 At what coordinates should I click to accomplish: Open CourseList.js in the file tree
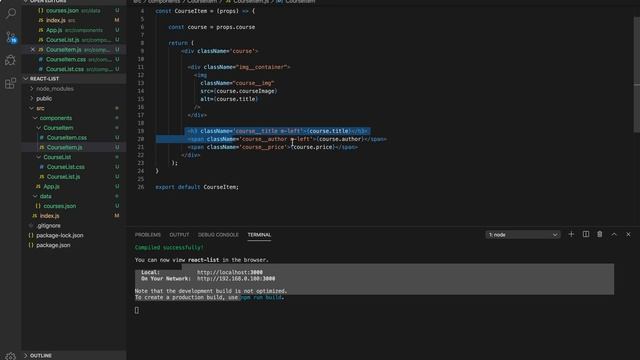pyautogui.click(x=74, y=177)
